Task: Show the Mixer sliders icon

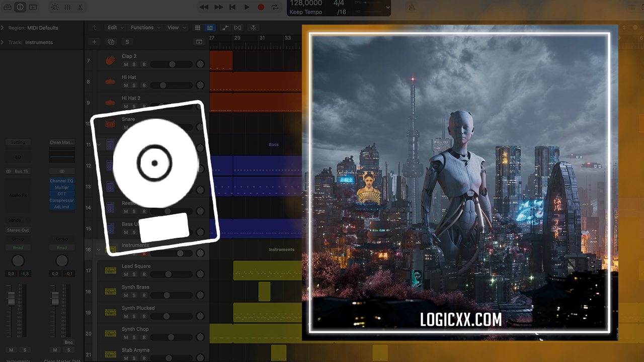Action: coord(67,7)
